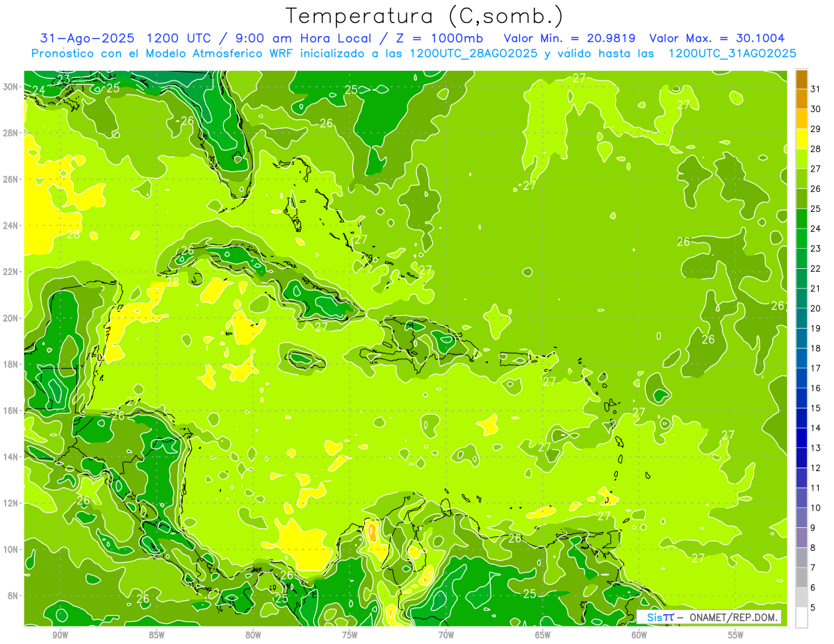Screen dimensions: 834x644
Task: Click the 14N latitude label
Action: (x=10, y=457)
